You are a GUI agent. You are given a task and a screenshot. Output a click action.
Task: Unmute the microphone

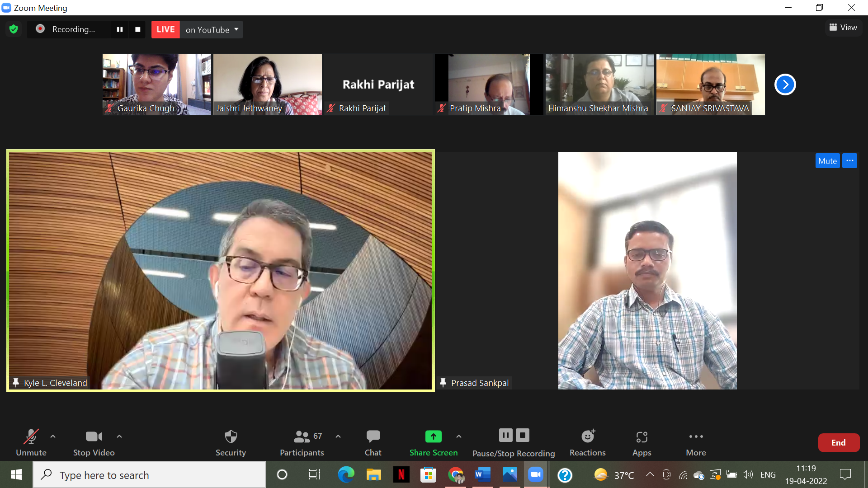pos(31,442)
